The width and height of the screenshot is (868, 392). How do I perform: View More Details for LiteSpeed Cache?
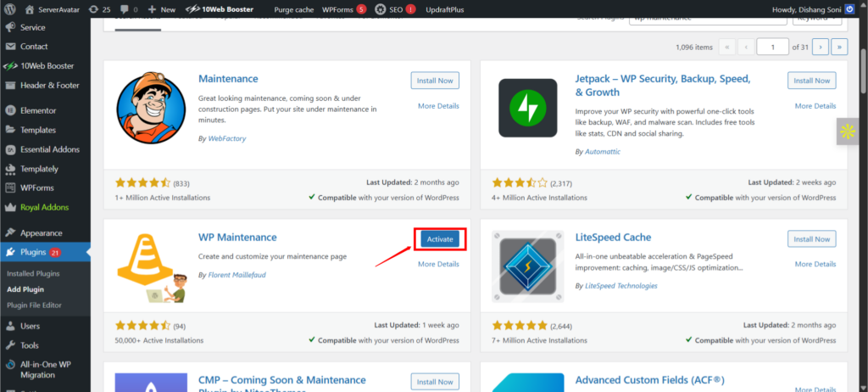tap(815, 265)
